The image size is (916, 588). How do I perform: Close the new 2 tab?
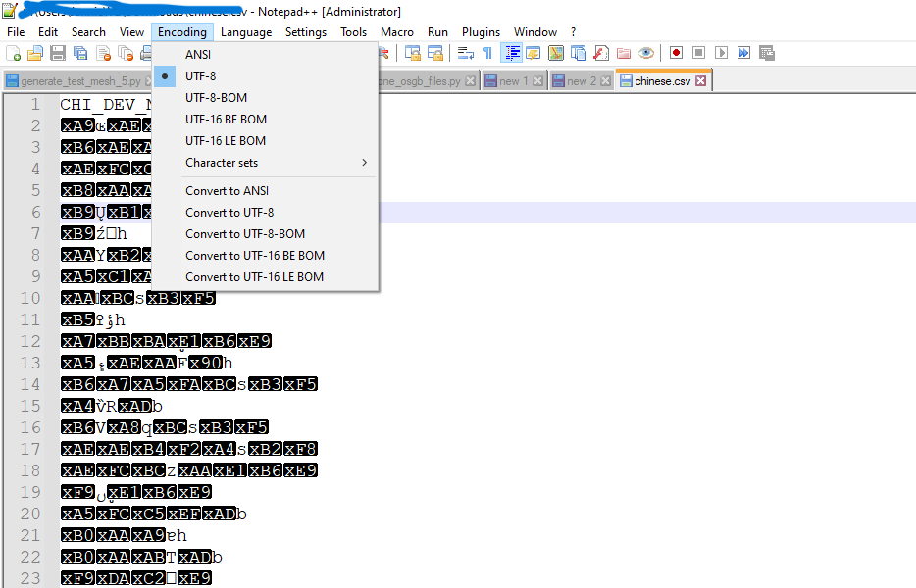606,81
